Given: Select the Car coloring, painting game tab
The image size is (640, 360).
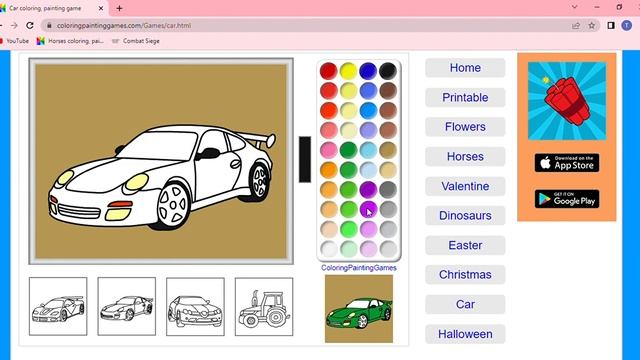Looking at the screenshot, I should coord(52,8).
